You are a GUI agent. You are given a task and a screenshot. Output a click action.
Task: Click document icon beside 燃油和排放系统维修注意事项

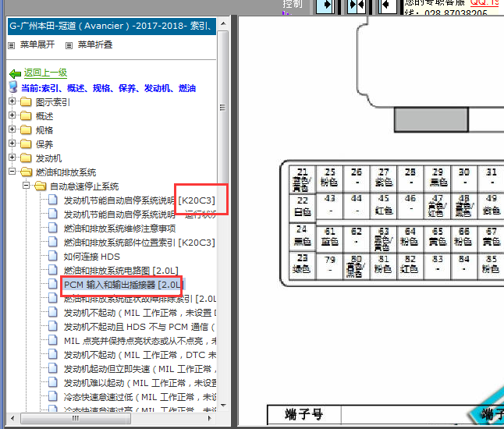tap(53, 228)
